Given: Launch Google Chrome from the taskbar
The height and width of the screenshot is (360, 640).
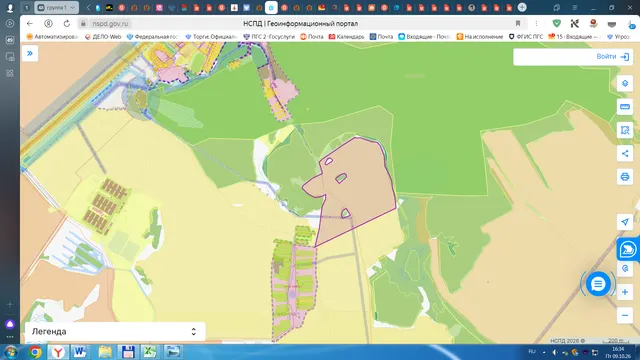Looking at the screenshot, I should (x=36, y=352).
